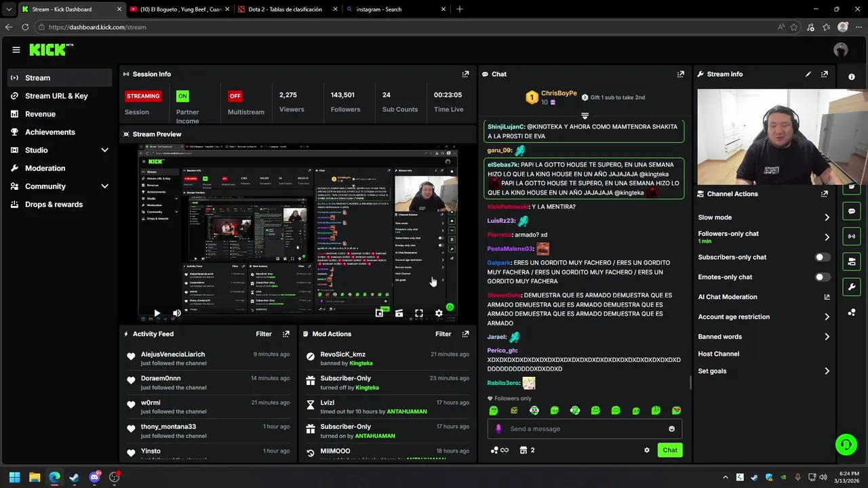Open the profile avatar menu
This screenshot has width=868, height=488.
(x=841, y=49)
